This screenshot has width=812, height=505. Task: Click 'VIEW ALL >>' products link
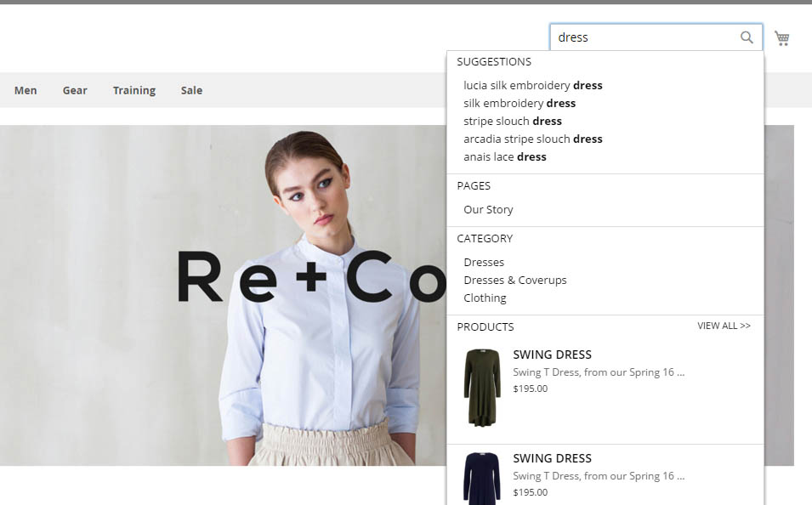(x=724, y=326)
